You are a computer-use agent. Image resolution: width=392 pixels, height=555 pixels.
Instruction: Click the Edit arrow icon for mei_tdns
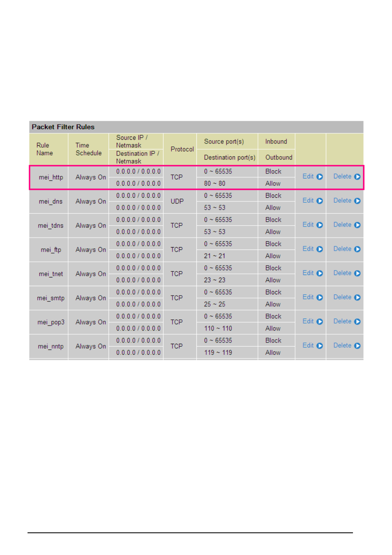320,225
